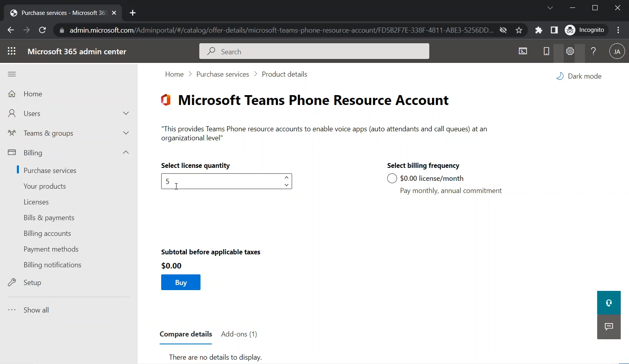Viewport: 629px width, 364px height.
Task: Open the gray feedback chat button
Action: [x=609, y=327]
